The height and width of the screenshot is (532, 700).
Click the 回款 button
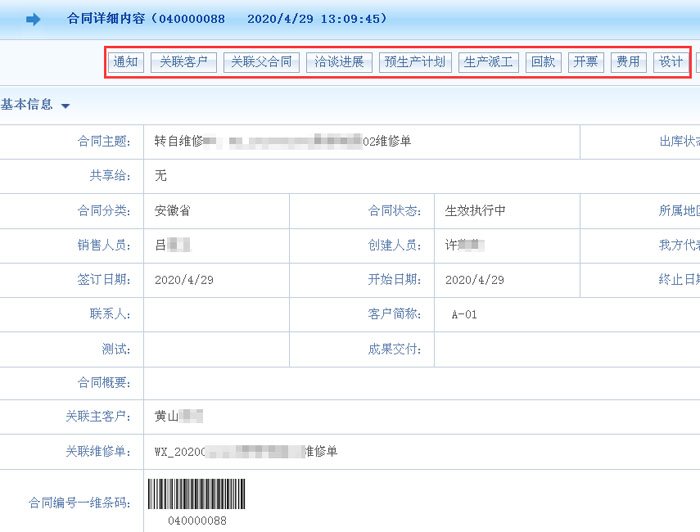click(543, 62)
